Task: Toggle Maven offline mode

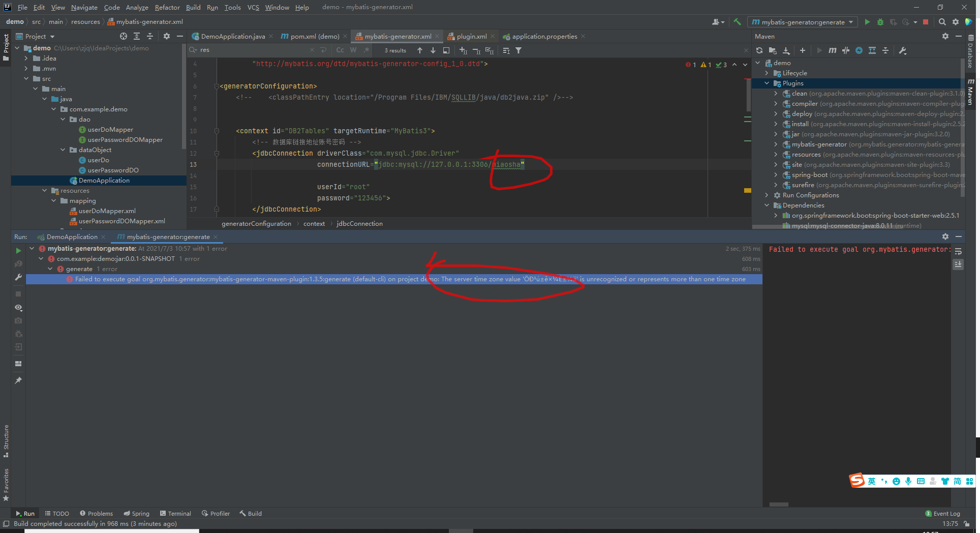Action: [846, 50]
